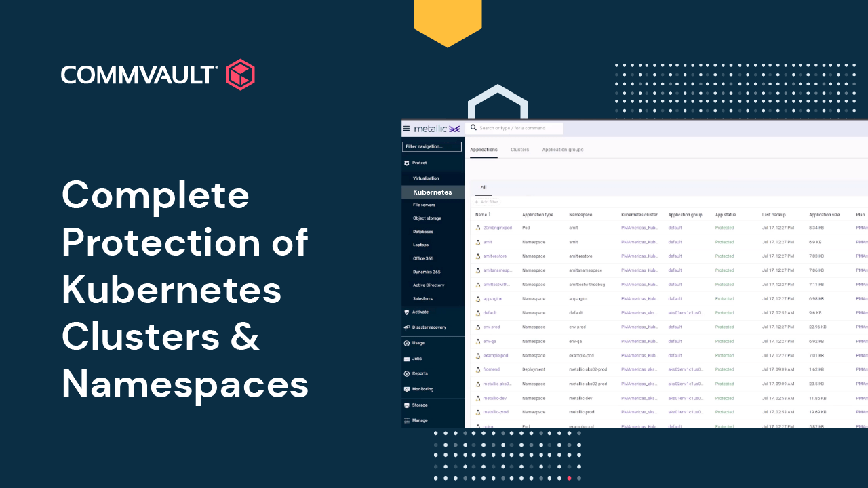
Task: Click the Jobs briefcase icon
Action: (x=407, y=359)
